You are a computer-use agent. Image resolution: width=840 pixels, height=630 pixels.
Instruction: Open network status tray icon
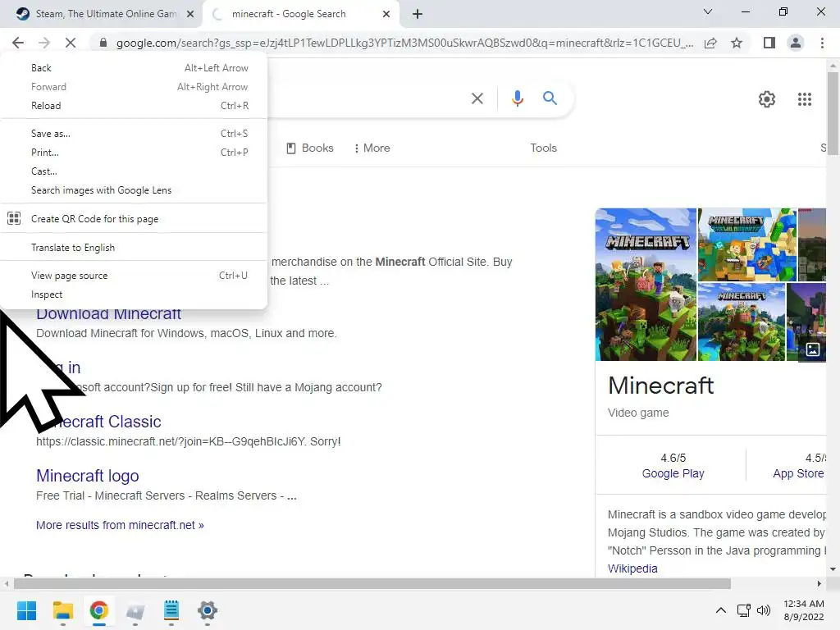pos(743,610)
